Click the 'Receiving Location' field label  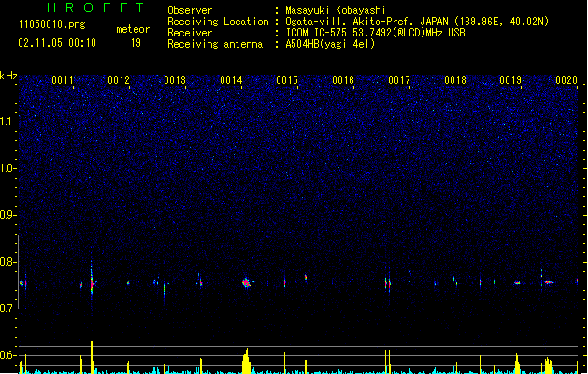point(218,22)
